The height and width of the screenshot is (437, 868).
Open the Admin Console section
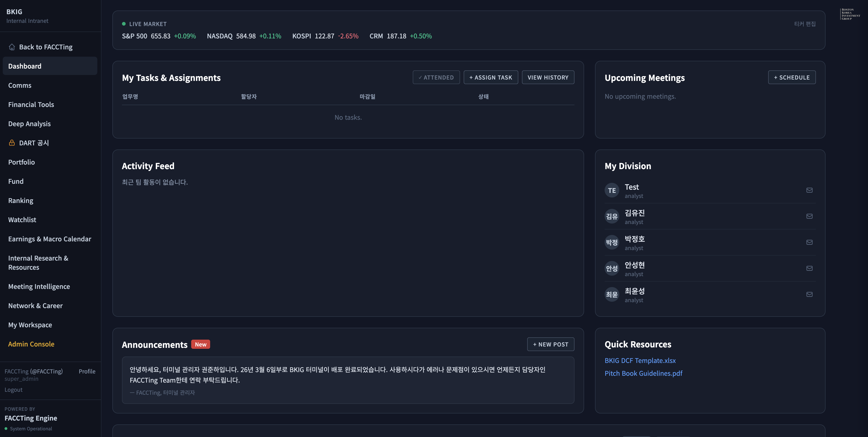[x=31, y=344]
